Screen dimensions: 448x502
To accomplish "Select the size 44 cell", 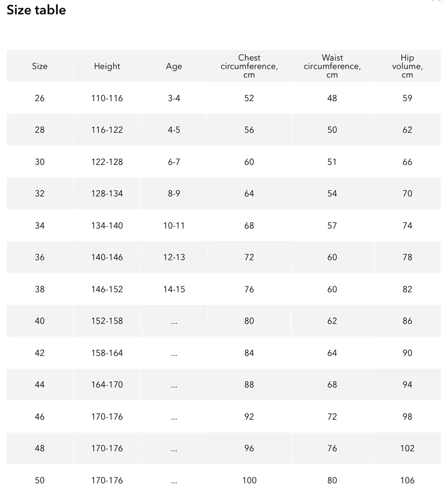I will (40, 385).
